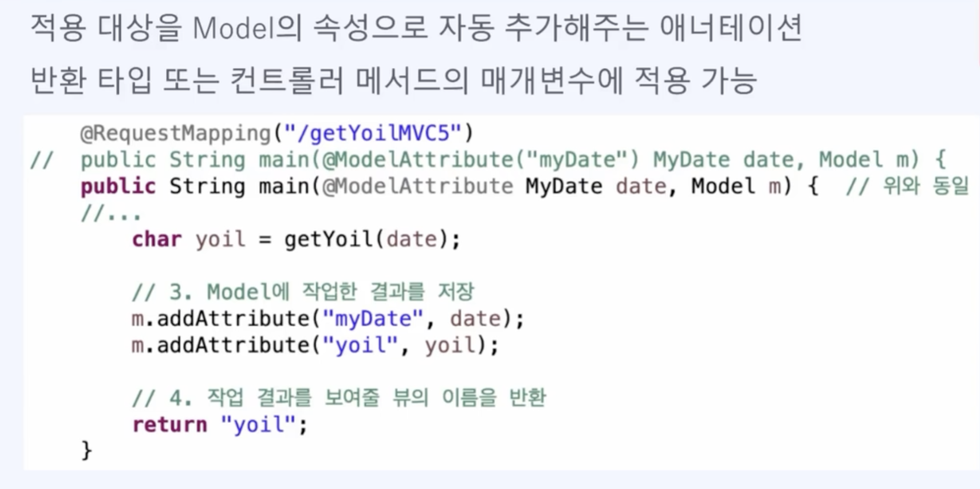The image size is (980, 489).
Task: Click the 'char' keyword
Action: click(x=156, y=240)
